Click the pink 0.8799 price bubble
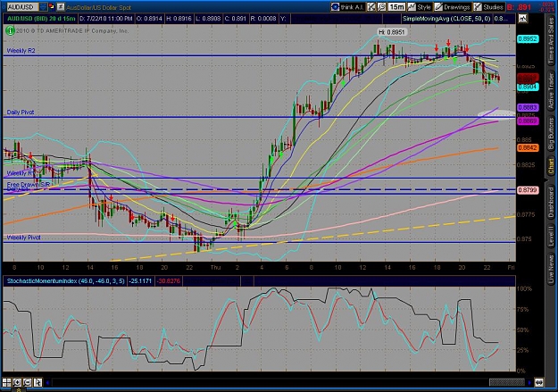This screenshot has width=558, height=392. (x=528, y=190)
